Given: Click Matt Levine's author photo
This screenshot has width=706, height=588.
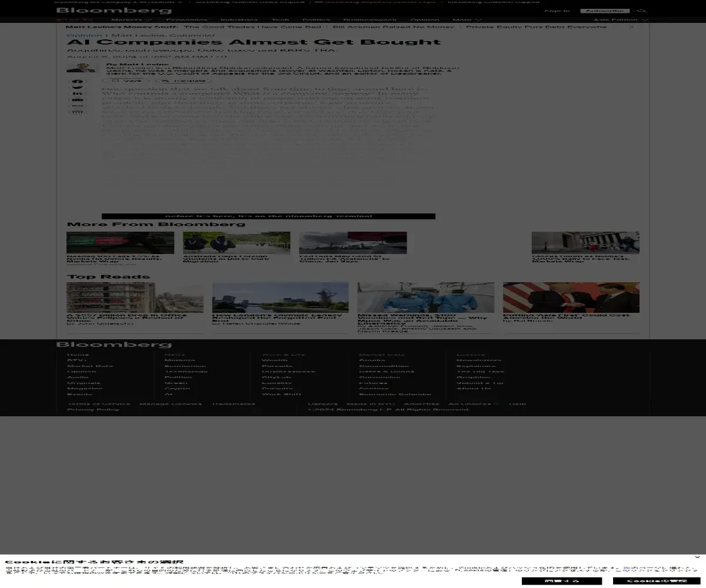Looking at the screenshot, I should 81,68.
